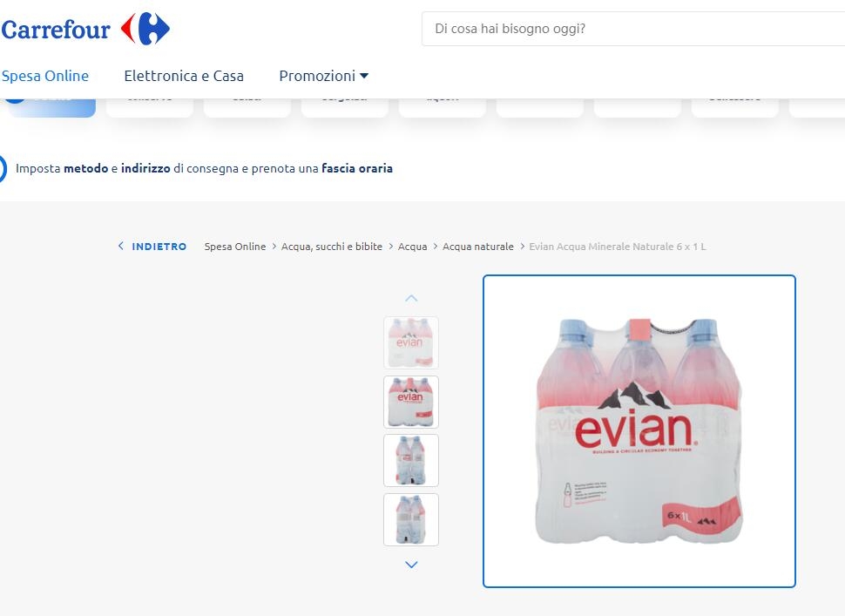The width and height of the screenshot is (845, 616).
Task: Click the up chevron above thumbnails
Action: pos(411,298)
